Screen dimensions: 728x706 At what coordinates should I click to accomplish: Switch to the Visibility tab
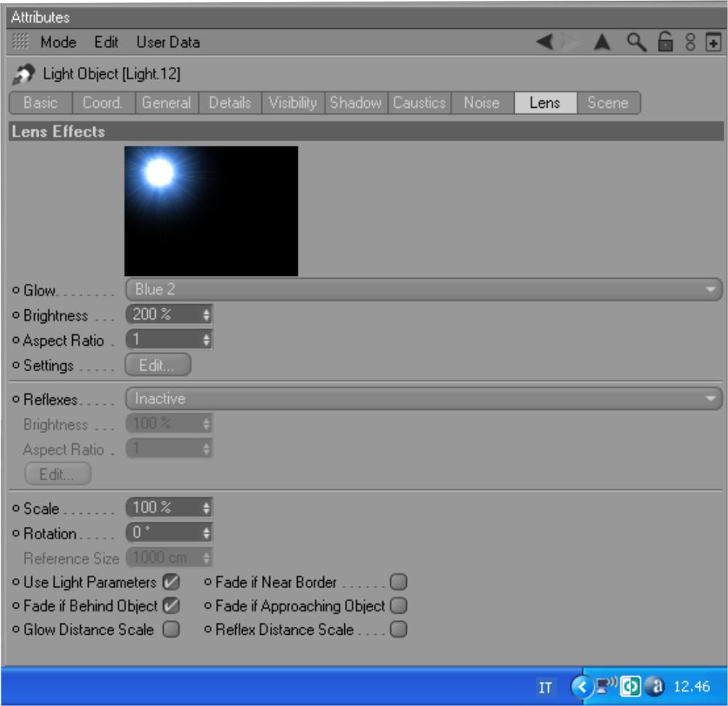293,103
